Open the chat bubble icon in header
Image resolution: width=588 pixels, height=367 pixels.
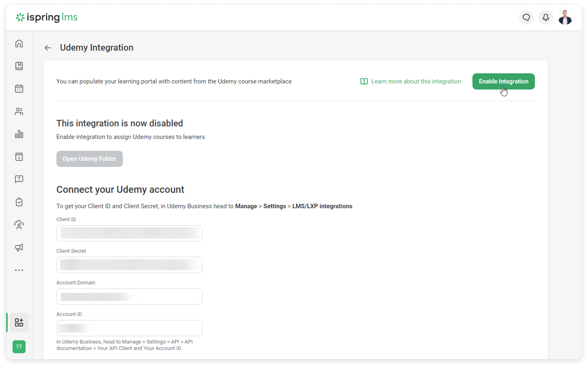[x=526, y=17]
